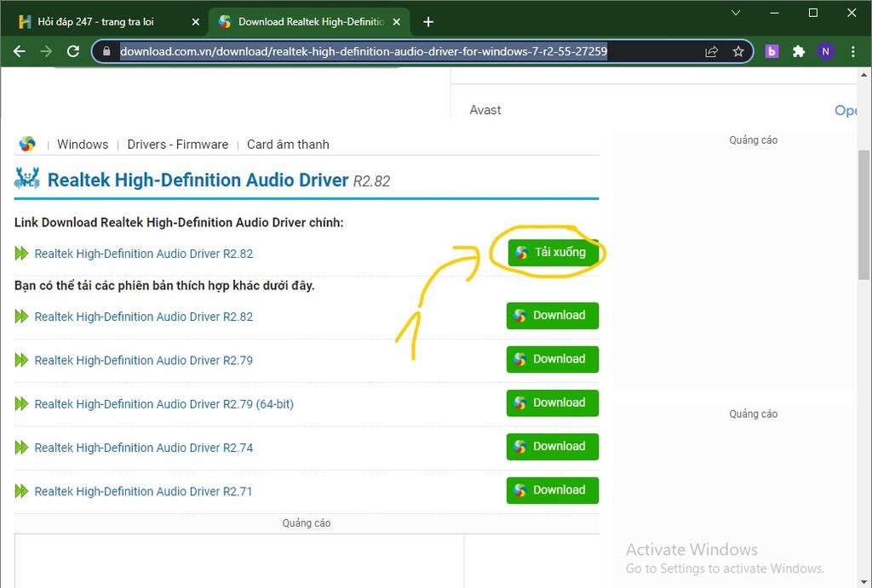Click text 'Bạn có thể tải các phiên bản thích hợp khác dưới đây.'
Screen dimensions: 872x588
(164, 286)
